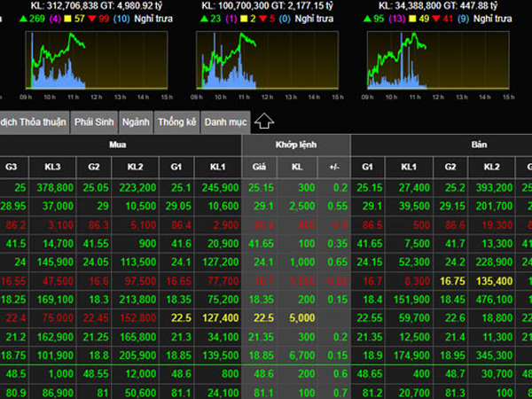Click the Mua column group header

pyautogui.click(x=118, y=145)
